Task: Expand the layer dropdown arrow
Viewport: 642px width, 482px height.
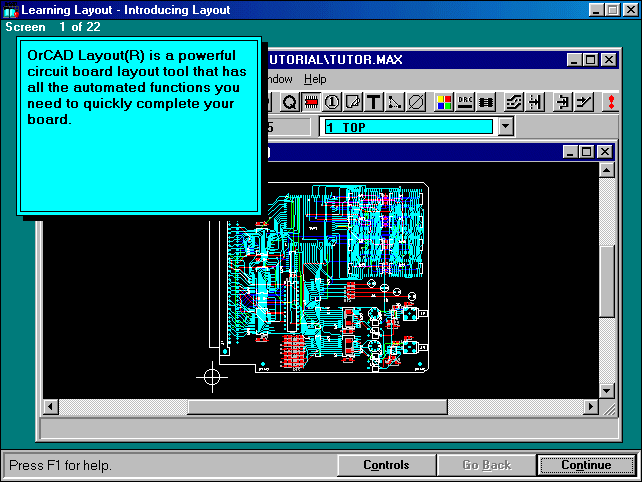Action: (505, 127)
